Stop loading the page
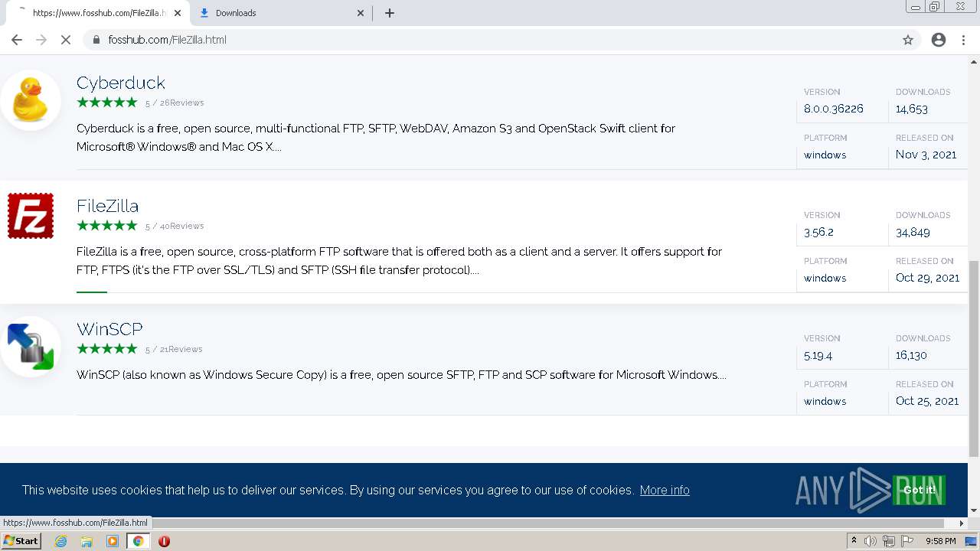Viewport: 980px width, 551px height. coord(66,40)
